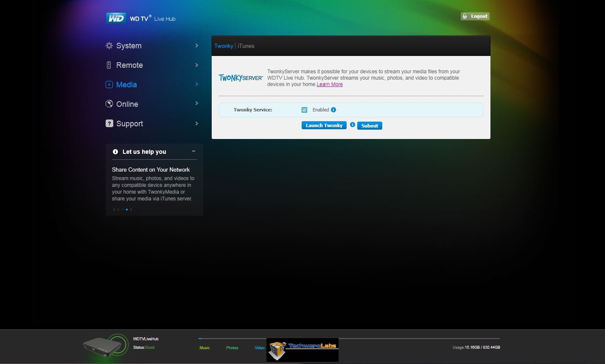Open the Learn More link

tap(330, 84)
